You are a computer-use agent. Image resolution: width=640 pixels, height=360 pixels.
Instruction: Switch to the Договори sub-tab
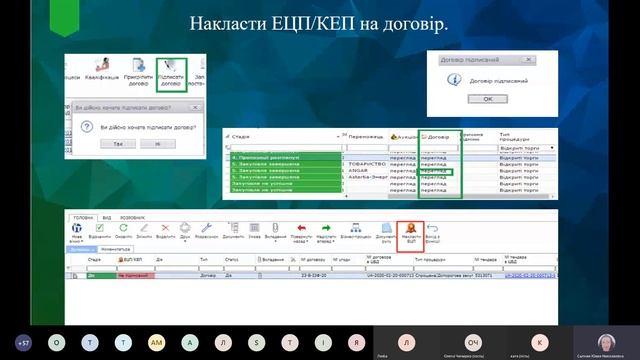[x=82, y=249]
